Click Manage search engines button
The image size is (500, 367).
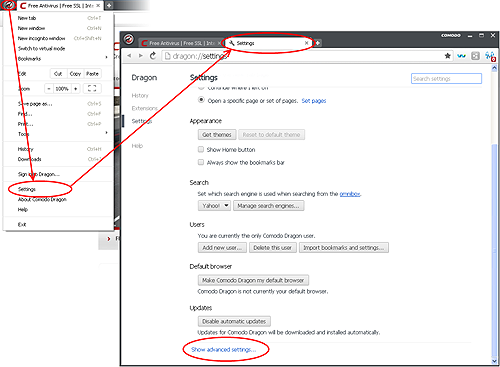click(x=268, y=206)
